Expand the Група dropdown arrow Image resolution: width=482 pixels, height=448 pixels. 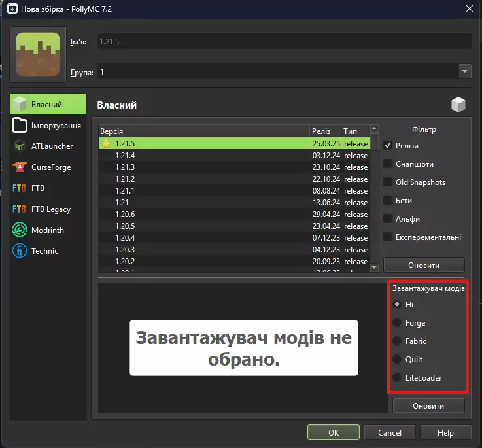pos(465,71)
